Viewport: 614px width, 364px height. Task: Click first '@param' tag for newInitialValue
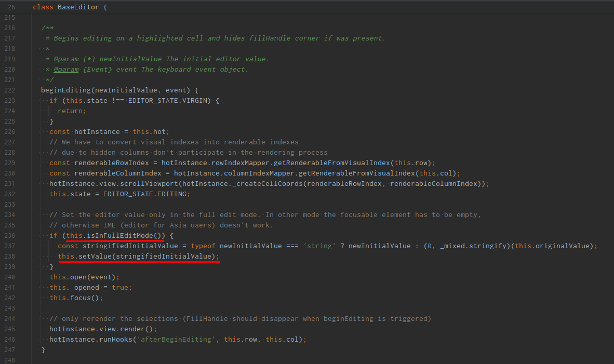coord(66,59)
